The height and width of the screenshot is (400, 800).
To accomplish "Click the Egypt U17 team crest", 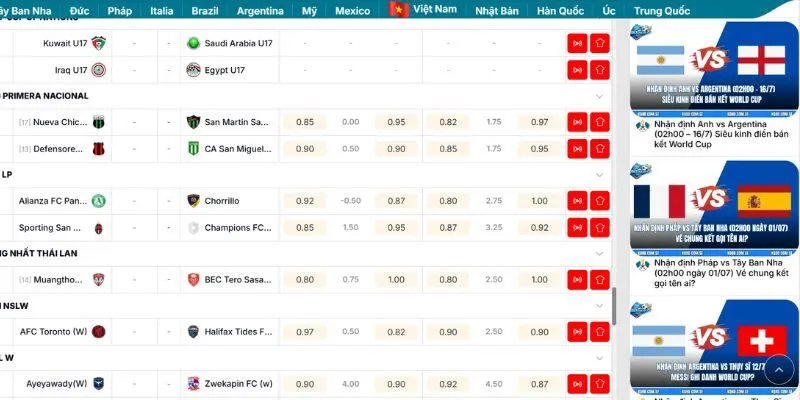I will tap(193, 70).
